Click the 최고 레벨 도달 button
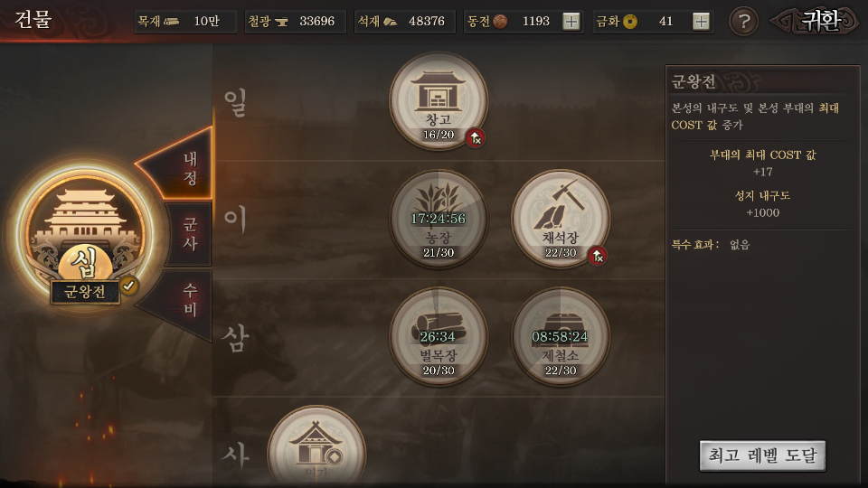 [762, 455]
